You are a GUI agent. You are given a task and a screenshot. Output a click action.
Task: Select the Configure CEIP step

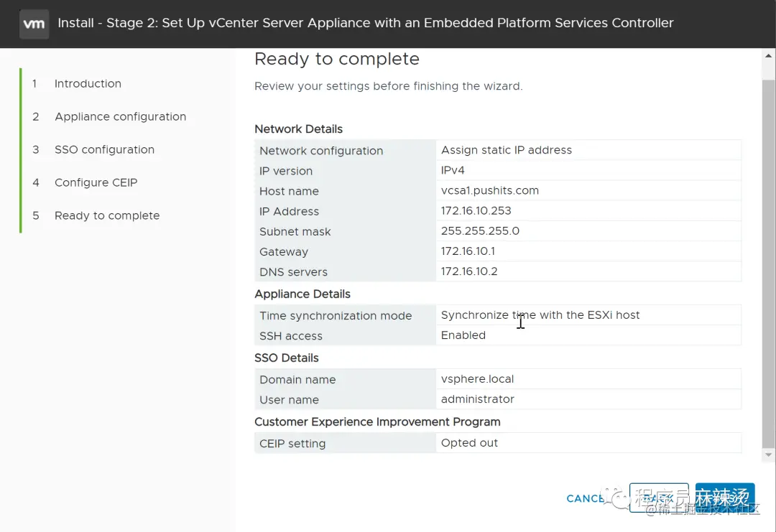point(96,182)
